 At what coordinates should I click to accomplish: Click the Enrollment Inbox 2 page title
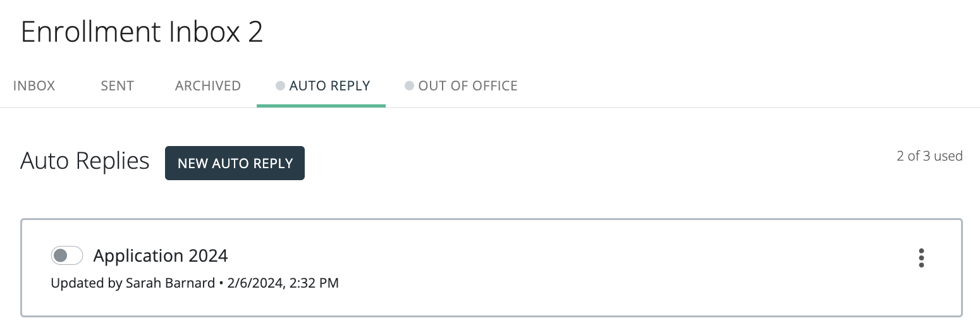pyautogui.click(x=142, y=32)
